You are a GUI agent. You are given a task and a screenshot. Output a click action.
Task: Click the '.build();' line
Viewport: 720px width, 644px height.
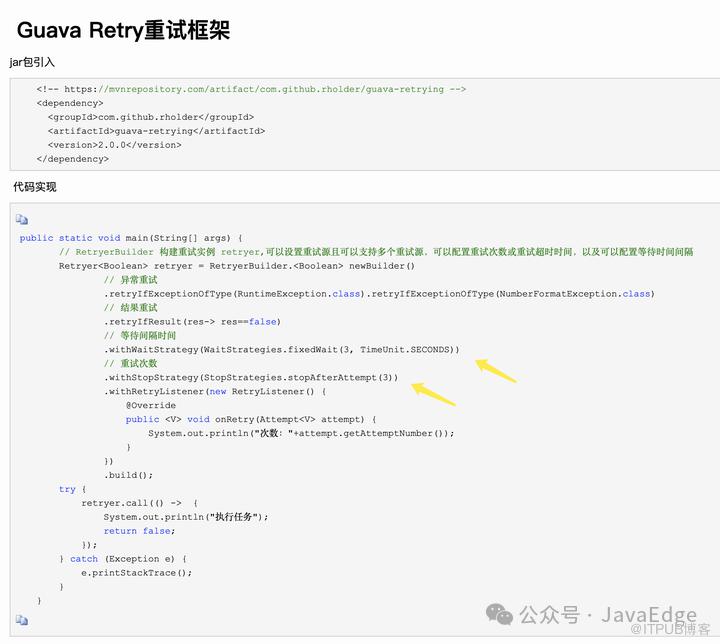(x=128, y=475)
